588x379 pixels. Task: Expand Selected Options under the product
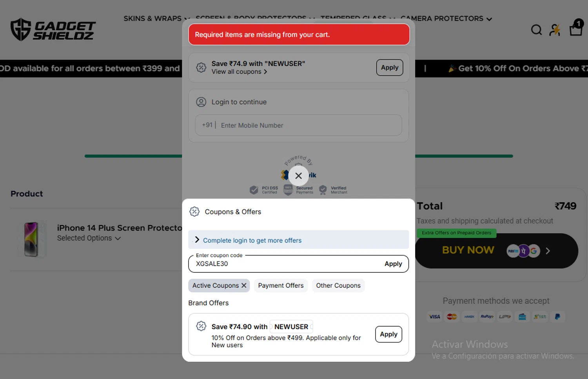coord(89,238)
